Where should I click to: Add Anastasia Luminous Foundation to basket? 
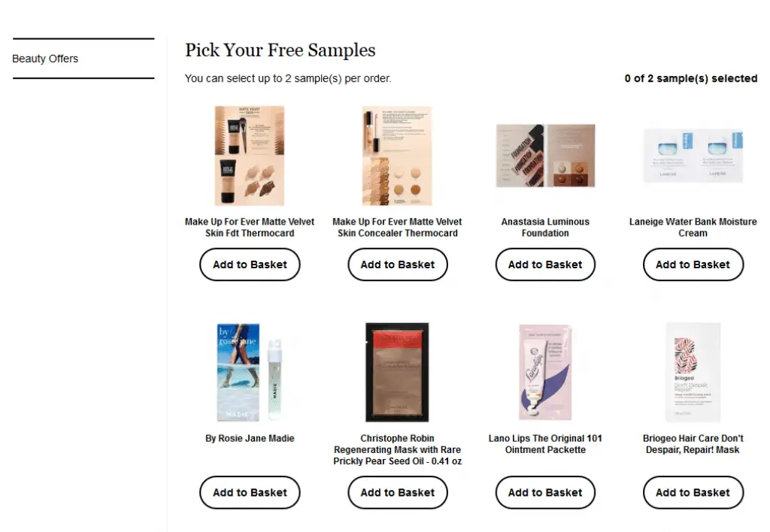coord(545,264)
